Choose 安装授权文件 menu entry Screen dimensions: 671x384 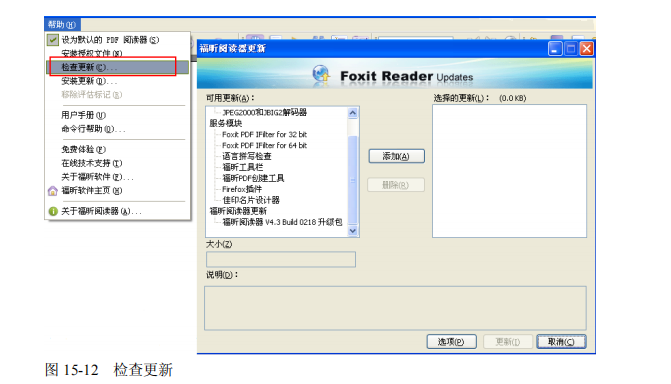click(x=92, y=54)
